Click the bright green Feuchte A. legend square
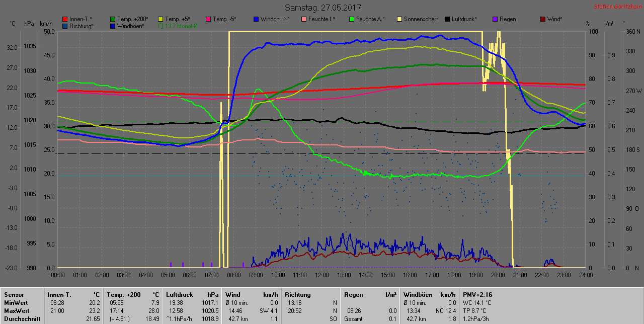The width and height of the screenshot is (644, 324). click(352, 20)
